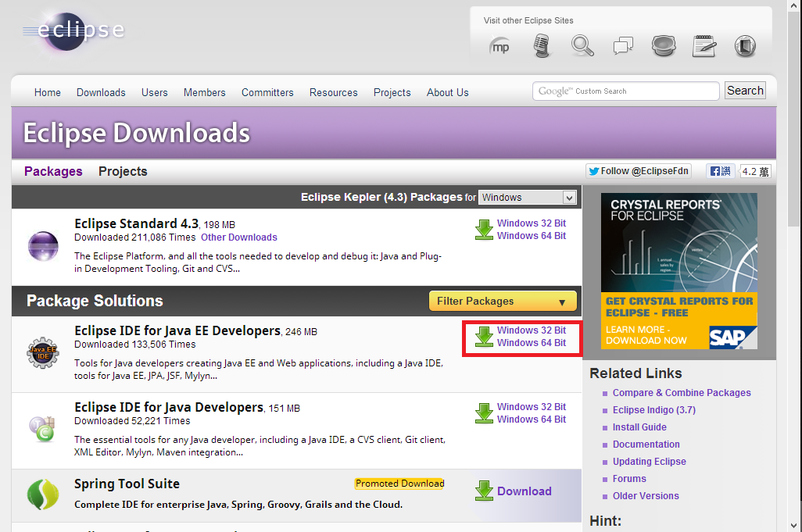Image resolution: width=802 pixels, height=532 pixels.
Task: Open the forums speech bubbles icon
Action: click(623, 46)
